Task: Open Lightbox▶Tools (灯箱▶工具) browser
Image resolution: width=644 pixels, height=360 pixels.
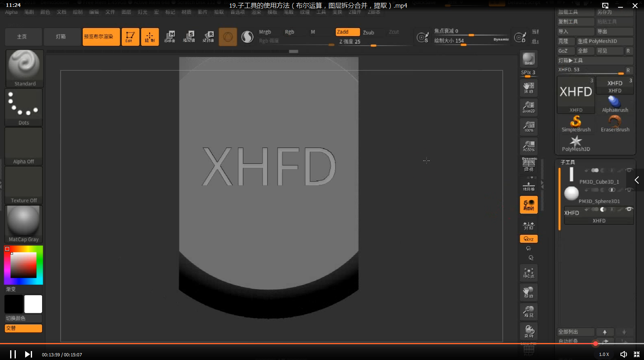Action: pyautogui.click(x=595, y=61)
